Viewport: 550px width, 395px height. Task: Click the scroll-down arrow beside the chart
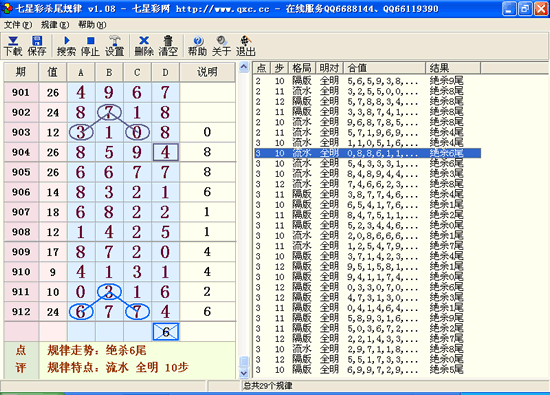click(x=244, y=373)
